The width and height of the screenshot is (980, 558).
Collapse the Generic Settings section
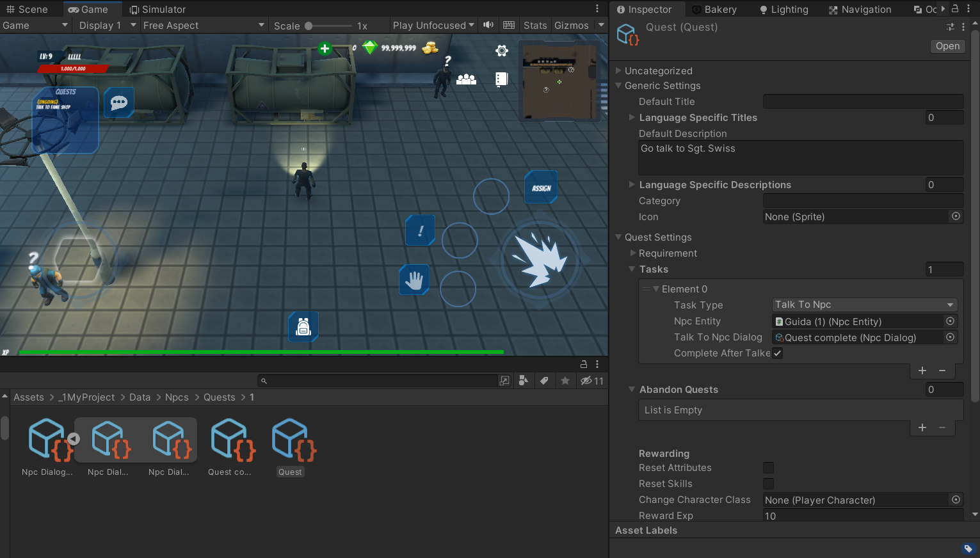[x=618, y=85]
